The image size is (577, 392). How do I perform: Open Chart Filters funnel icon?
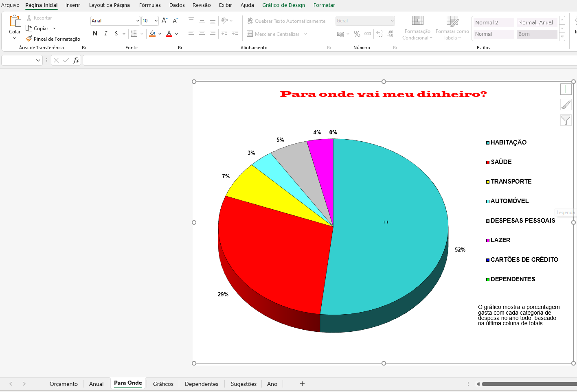point(566,120)
